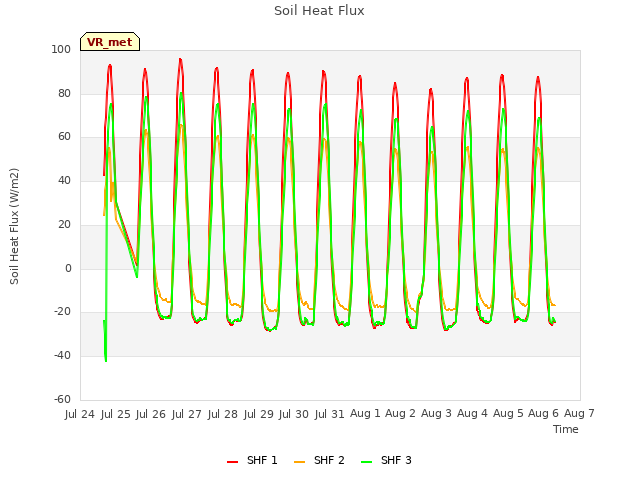The image size is (640, 480).
Task: Click the -20 y-axis tick label
Action: tap(62, 312)
